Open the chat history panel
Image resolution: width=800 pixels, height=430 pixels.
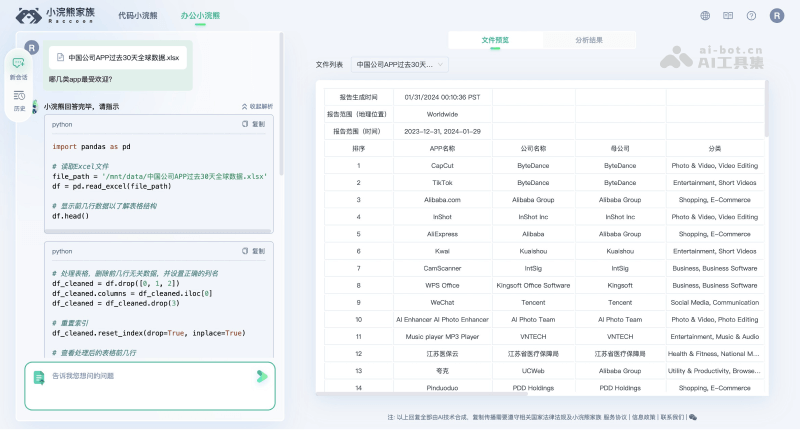[x=19, y=99]
